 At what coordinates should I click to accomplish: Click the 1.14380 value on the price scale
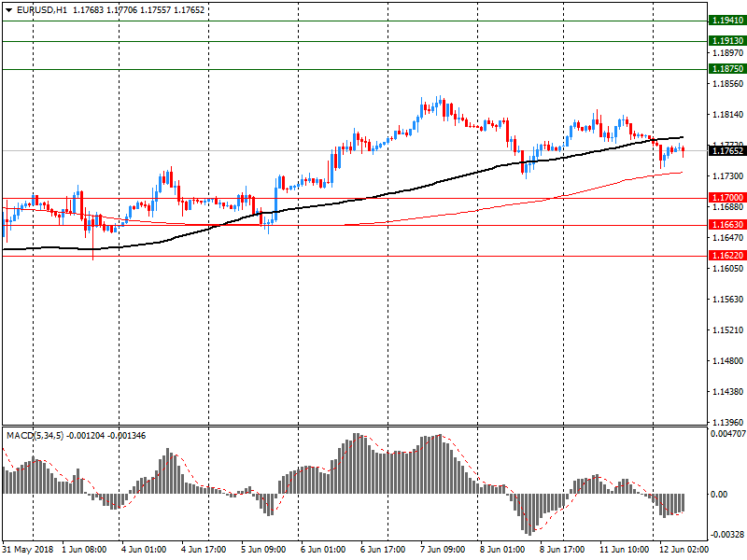pos(726,392)
